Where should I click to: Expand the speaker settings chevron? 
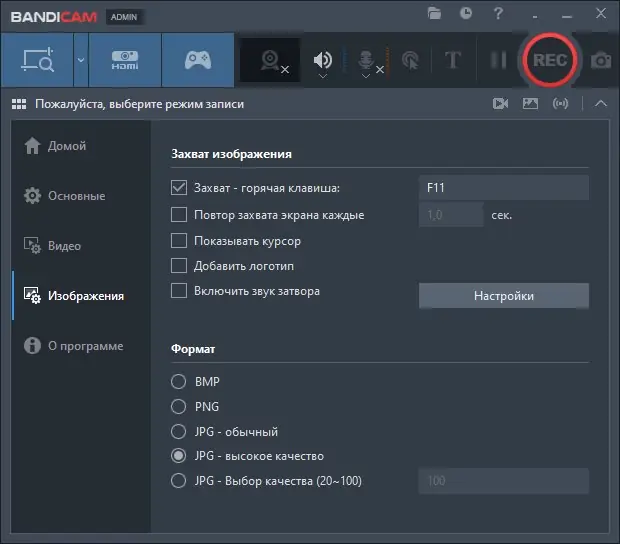click(323, 76)
